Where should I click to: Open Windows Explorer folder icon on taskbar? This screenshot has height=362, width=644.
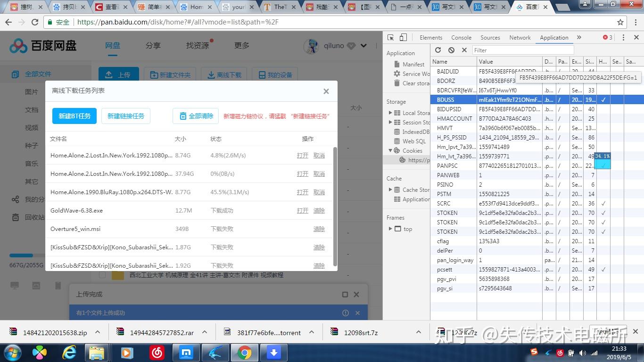click(x=97, y=353)
